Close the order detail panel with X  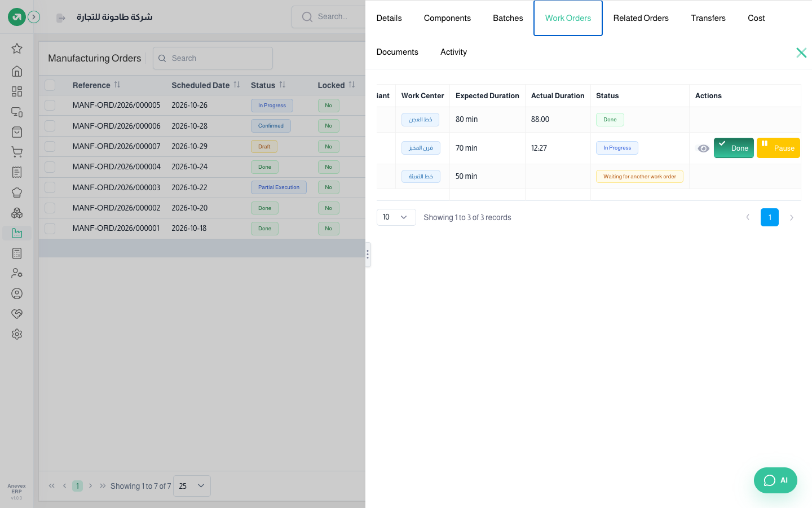tap(801, 52)
